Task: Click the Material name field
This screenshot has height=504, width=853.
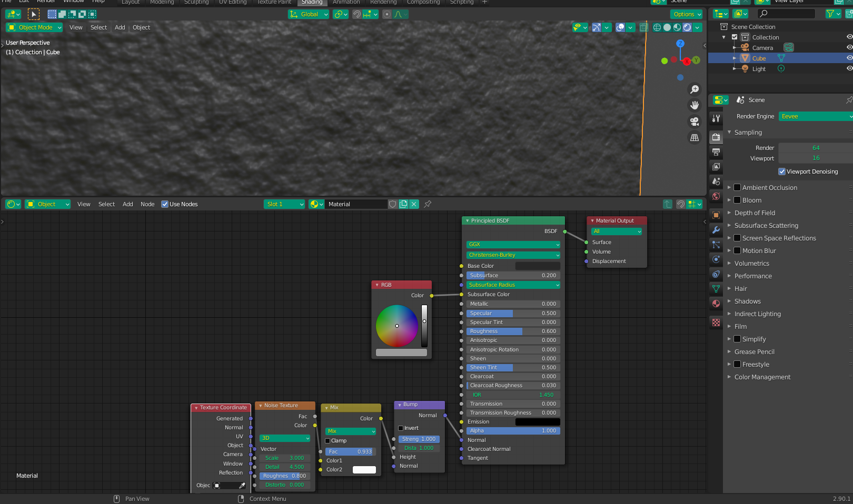Action: (x=356, y=204)
